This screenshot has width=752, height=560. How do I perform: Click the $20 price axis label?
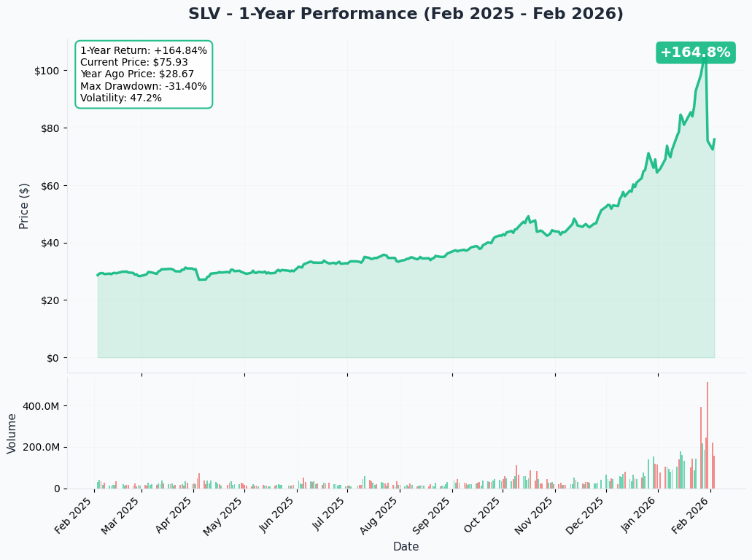pos(50,300)
